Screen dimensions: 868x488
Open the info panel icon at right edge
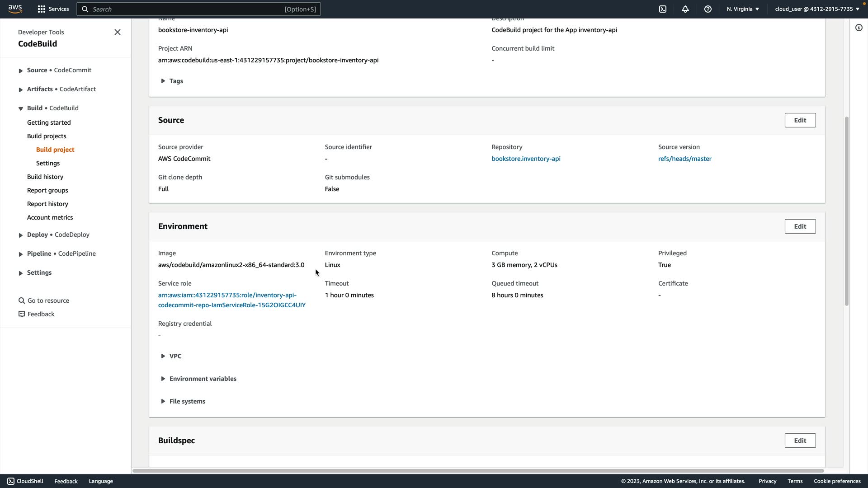pos(859,28)
